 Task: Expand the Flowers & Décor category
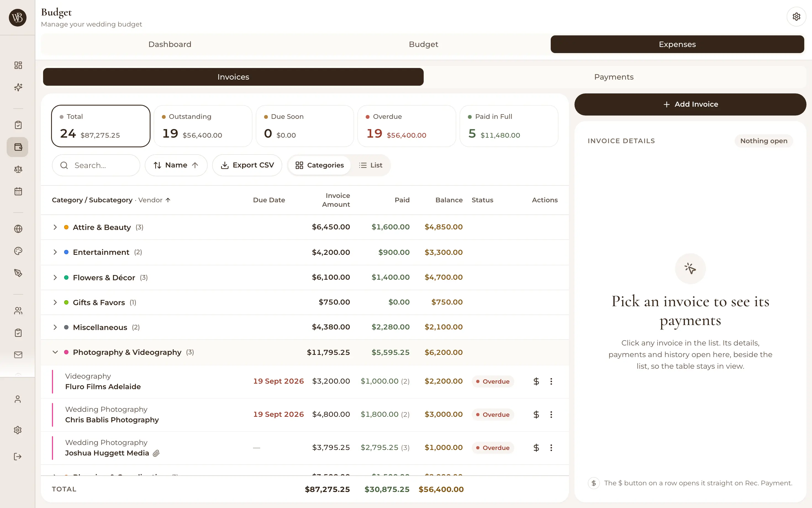pos(55,277)
